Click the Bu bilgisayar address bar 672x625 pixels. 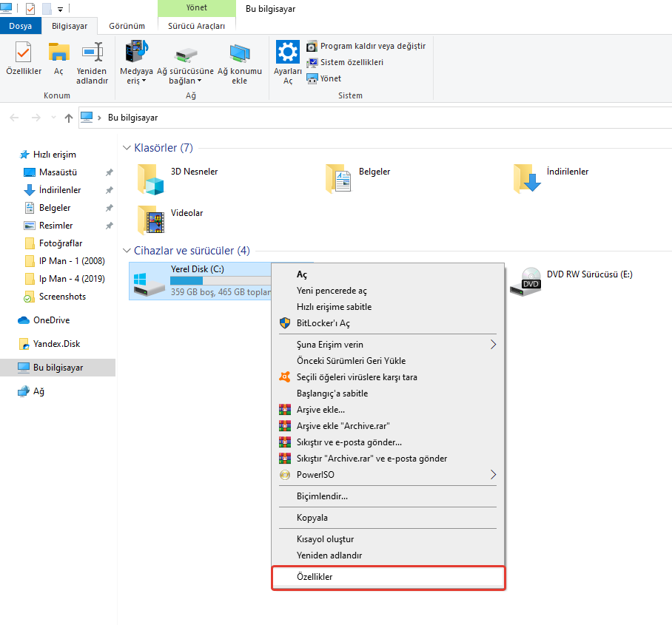(370, 118)
